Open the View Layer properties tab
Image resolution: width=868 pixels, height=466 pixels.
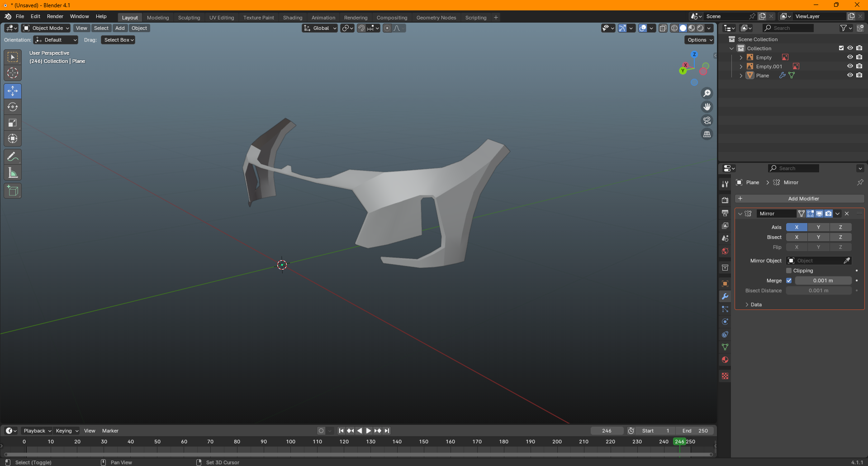725,225
